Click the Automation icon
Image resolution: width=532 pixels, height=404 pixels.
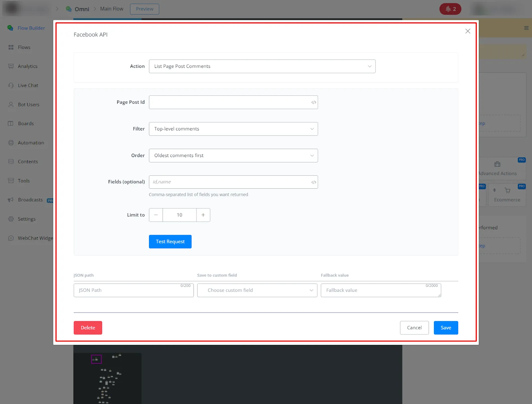(x=11, y=143)
